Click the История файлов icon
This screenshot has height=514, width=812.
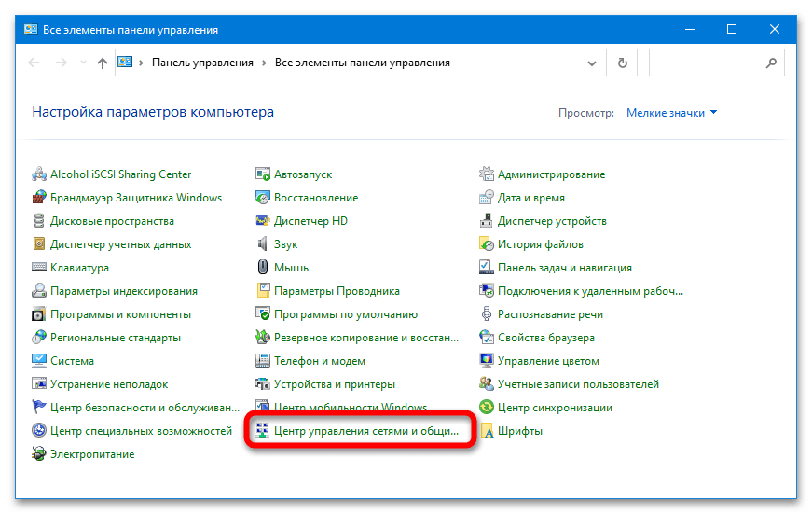487,244
